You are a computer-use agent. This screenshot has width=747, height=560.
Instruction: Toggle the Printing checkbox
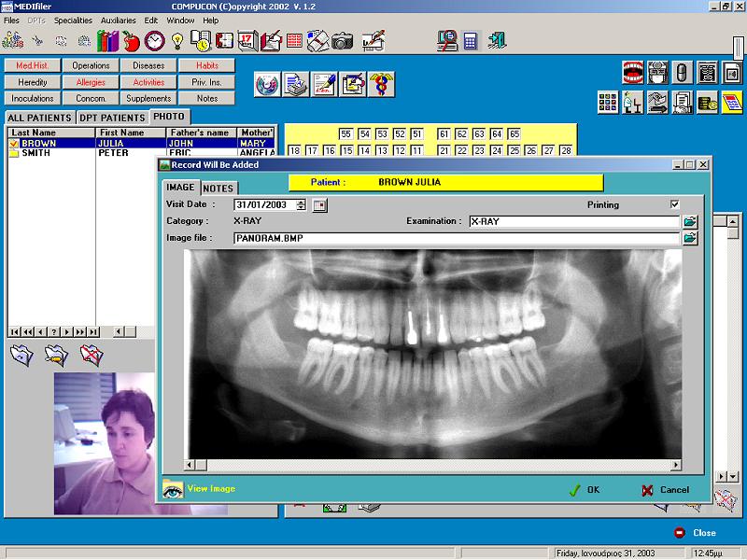674,204
